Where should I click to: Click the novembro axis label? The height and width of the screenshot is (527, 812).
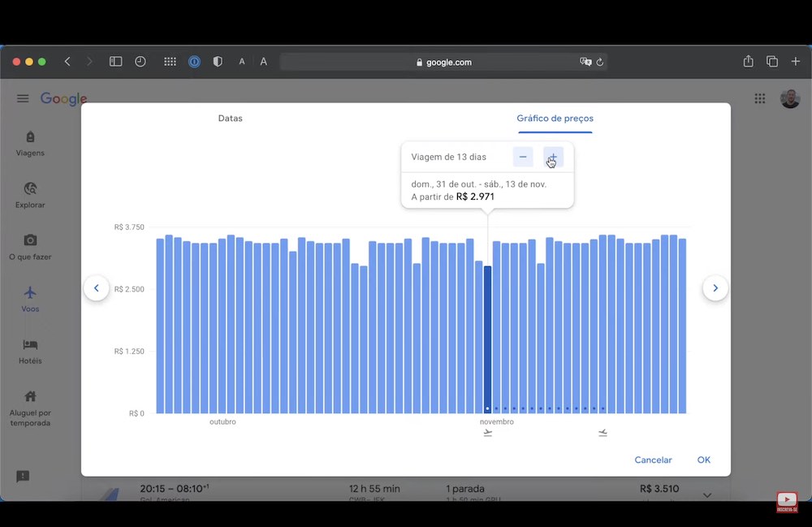497,421
